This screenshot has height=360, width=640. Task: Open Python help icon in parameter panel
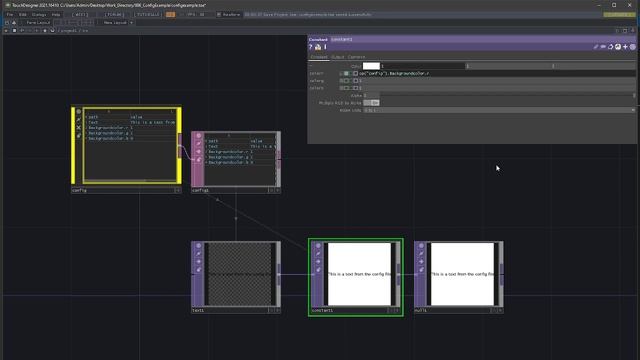click(318, 47)
